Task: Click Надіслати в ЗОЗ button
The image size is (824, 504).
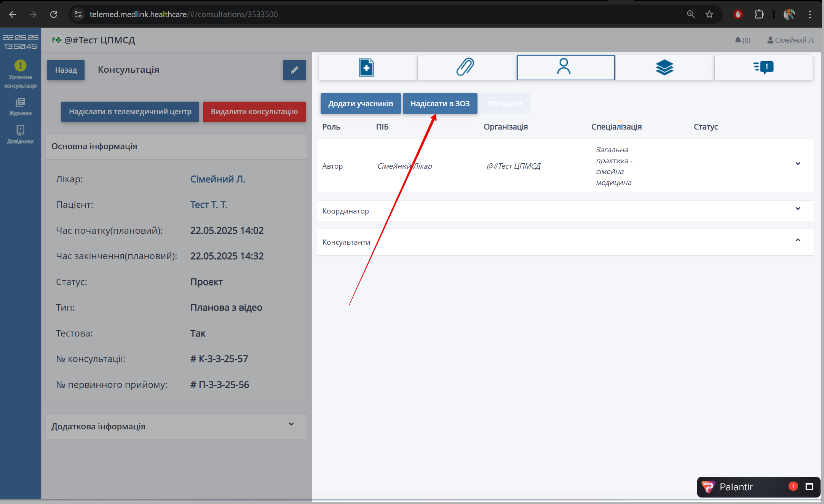Action: click(440, 104)
